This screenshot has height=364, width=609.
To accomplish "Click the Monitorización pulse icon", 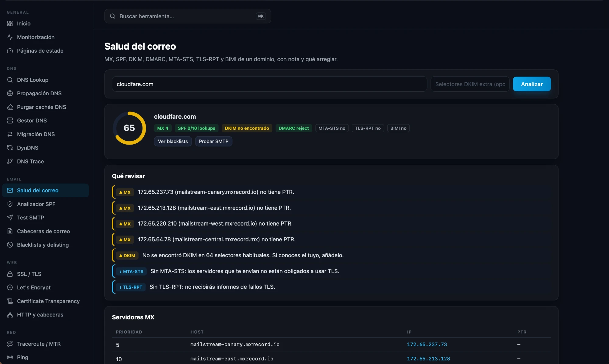I will (10, 37).
